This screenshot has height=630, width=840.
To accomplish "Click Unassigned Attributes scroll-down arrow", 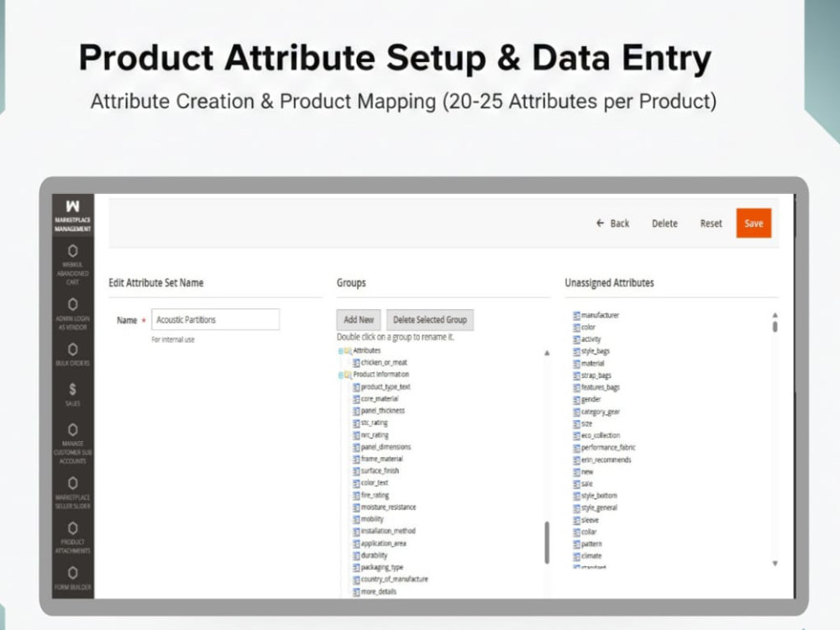I will pyautogui.click(x=774, y=563).
